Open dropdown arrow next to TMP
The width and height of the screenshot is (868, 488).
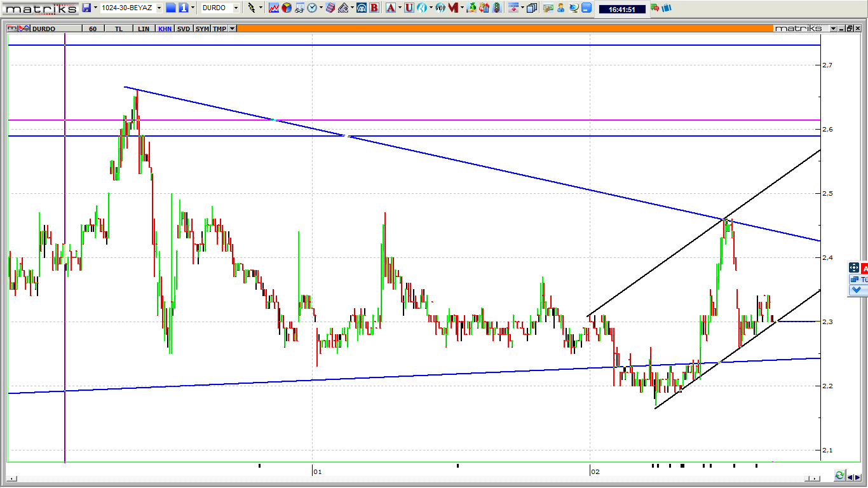[233, 29]
